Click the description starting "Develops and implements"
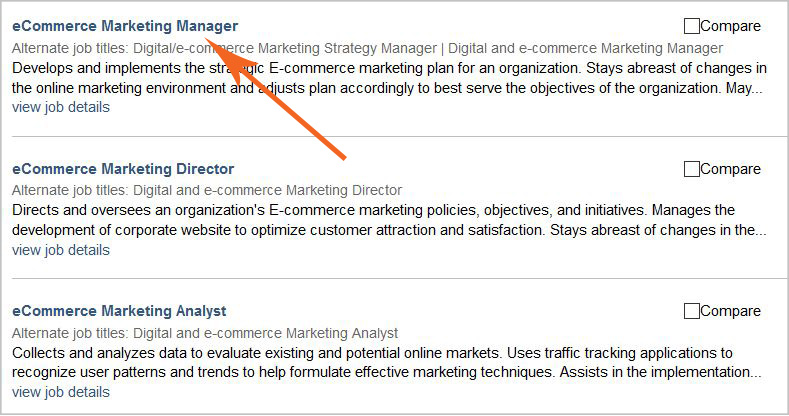The width and height of the screenshot is (789, 416). 389,78
